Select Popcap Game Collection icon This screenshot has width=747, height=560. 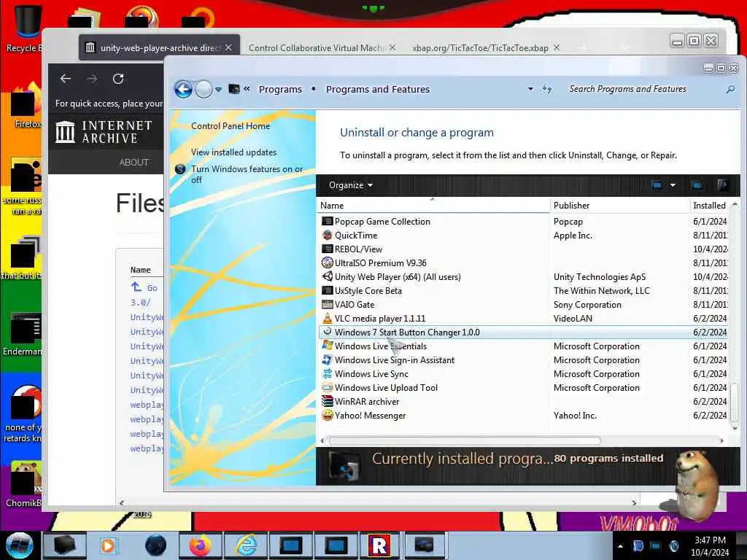point(327,221)
